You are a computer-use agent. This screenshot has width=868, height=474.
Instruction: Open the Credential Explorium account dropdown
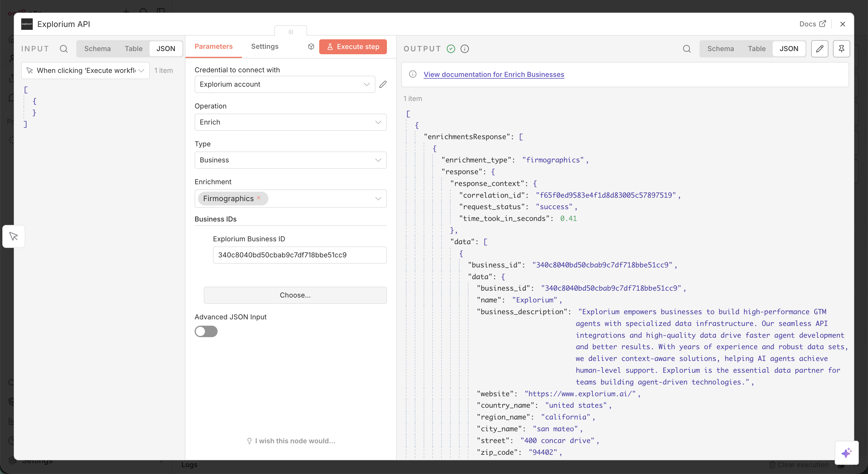285,84
